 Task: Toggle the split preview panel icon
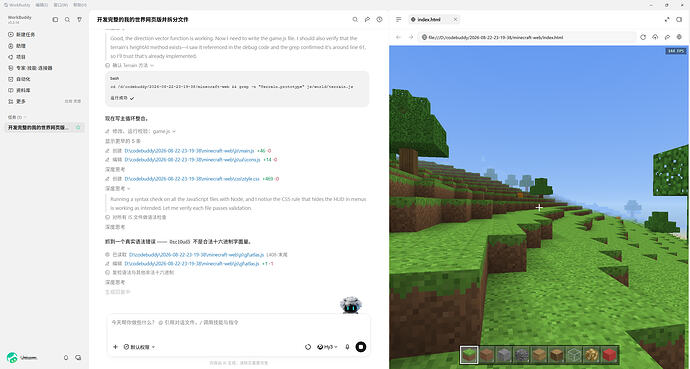pos(679,19)
